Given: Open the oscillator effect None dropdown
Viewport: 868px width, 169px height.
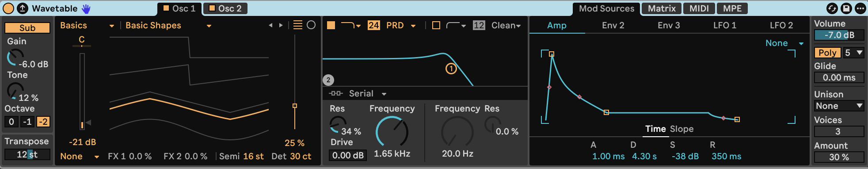Looking at the screenshot, I should [80, 156].
